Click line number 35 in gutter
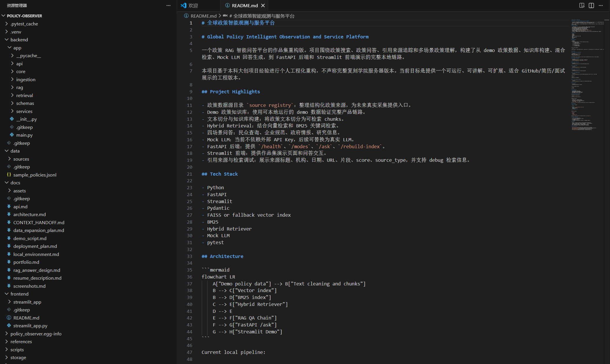 pos(189,270)
